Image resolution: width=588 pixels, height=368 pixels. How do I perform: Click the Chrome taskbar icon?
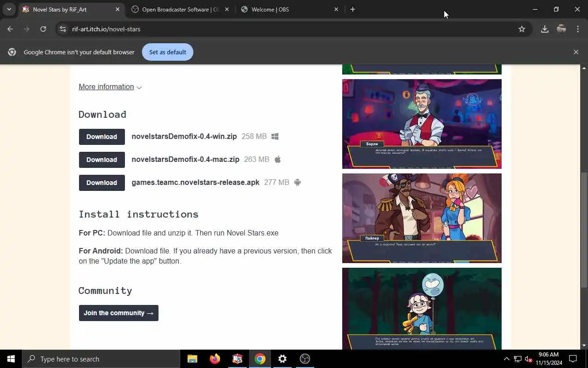(x=260, y=359)
